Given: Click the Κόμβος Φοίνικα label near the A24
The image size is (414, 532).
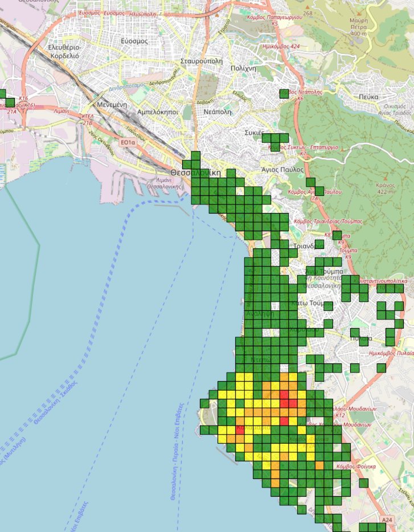Looking at the screenshot, I should click(x=356, y=466).
